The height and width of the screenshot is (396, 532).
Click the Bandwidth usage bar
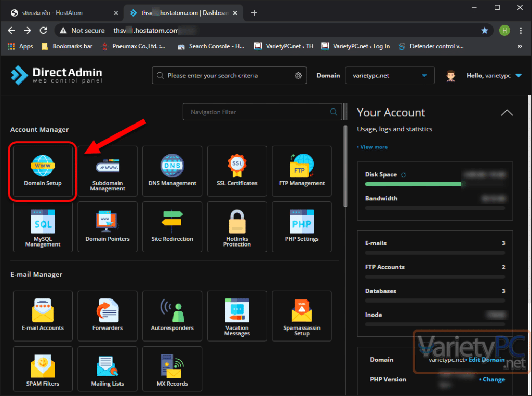pyautogui.click(x=435, y=208)
